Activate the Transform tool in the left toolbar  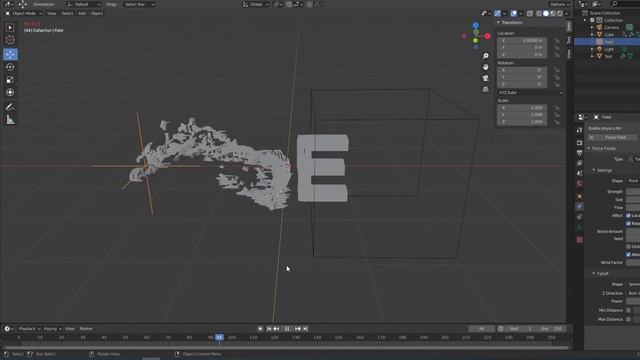[x=10, y=93]
